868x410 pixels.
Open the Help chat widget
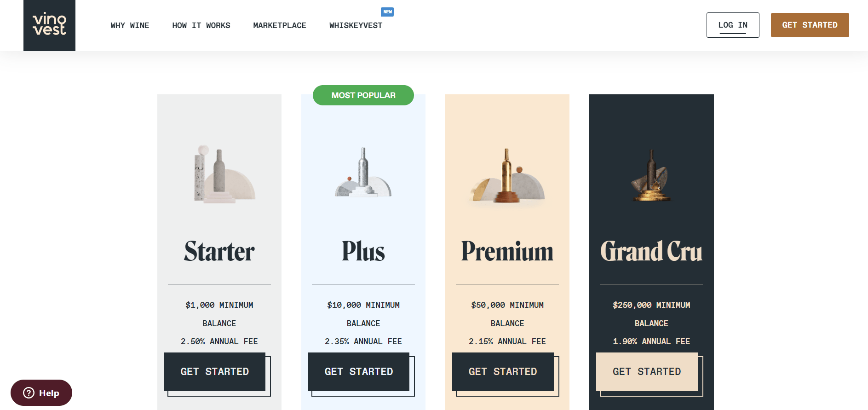point(41,393)
